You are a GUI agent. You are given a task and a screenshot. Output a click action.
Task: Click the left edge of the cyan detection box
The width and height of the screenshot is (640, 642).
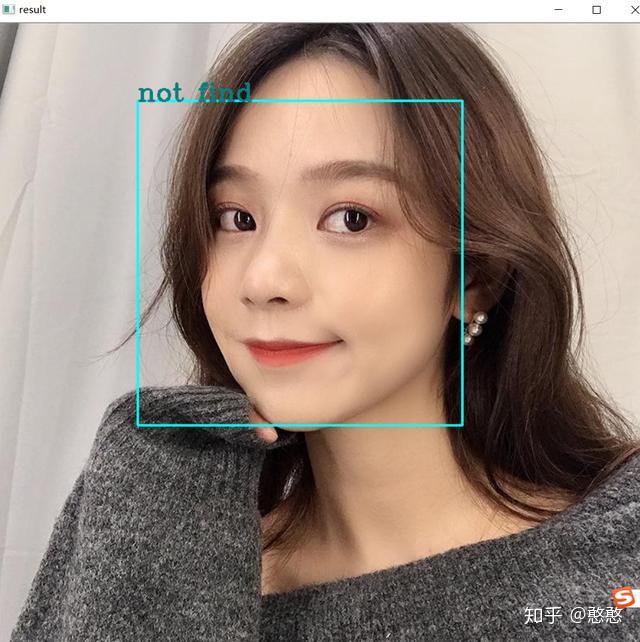[x=138, y=263]
